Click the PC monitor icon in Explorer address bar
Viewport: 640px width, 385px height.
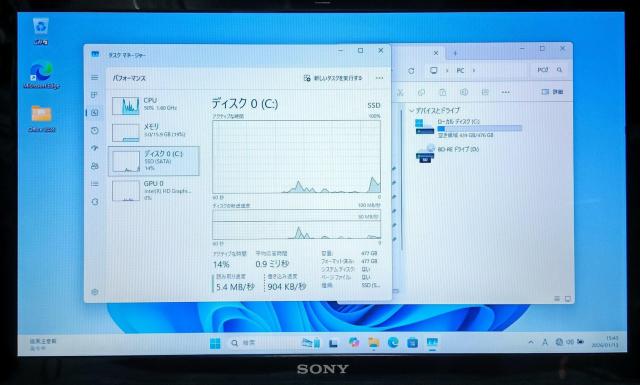tap(433, 70)
